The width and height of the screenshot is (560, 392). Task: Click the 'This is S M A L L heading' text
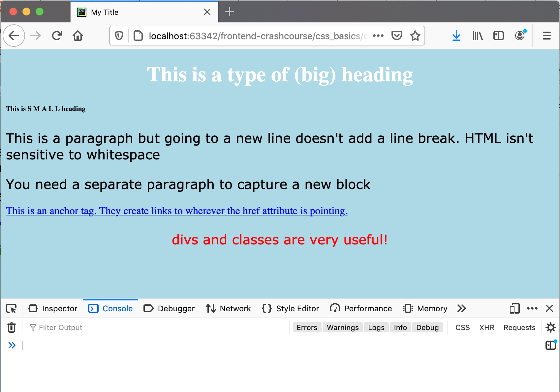(46, 109)
